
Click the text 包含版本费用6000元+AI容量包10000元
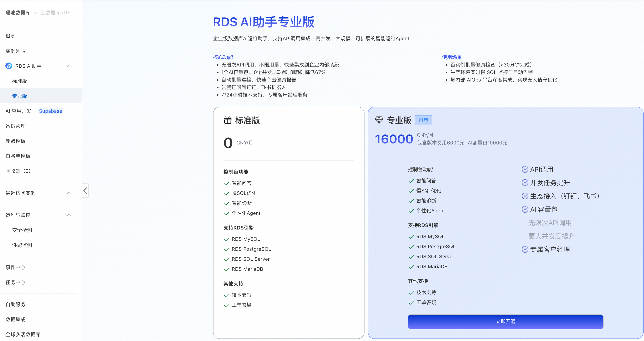(462, 143)
